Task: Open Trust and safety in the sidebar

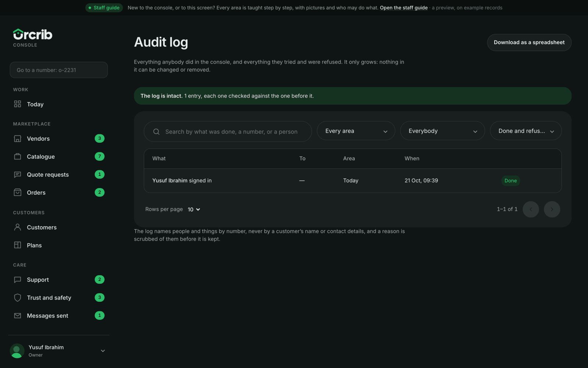Action: tap(59, 298)
